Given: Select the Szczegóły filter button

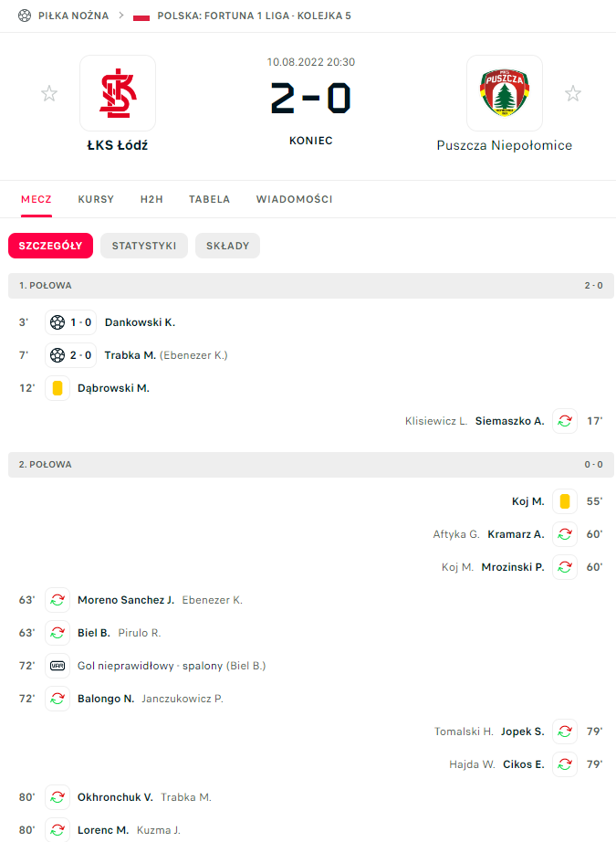Looking at the screenshot, I should [x=51, y=246].
